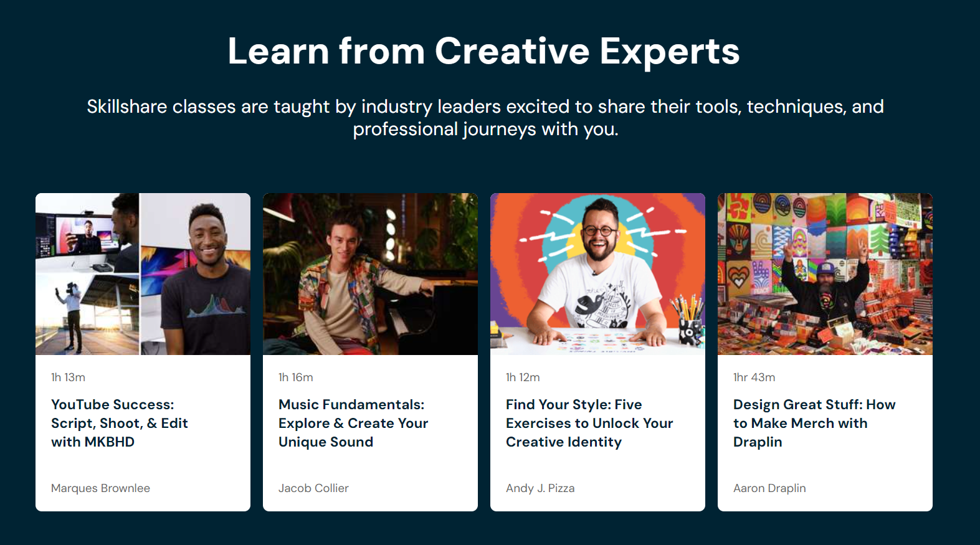Open 'Find Your Style: Five Exercises' title
980x545 pixels.
pos(589,423)
